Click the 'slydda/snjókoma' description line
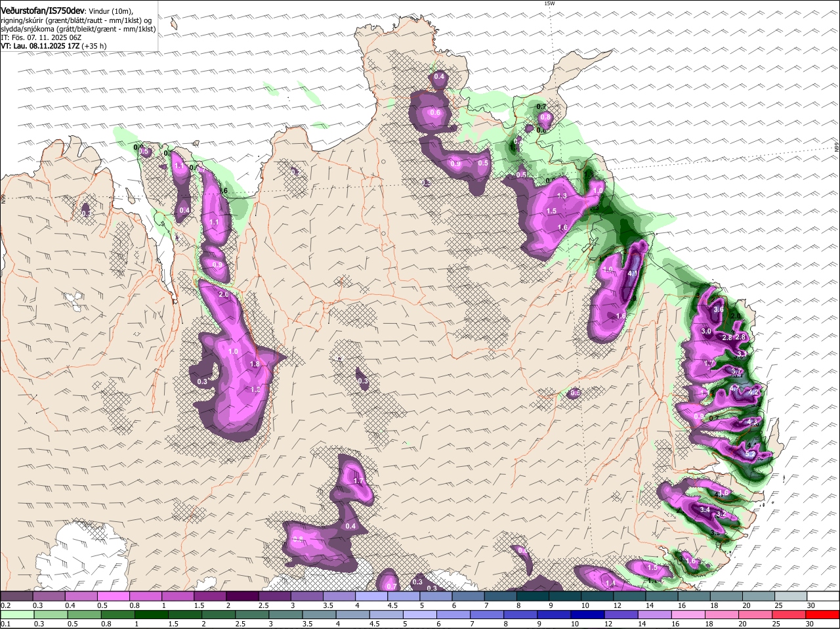The height and width of the screenshot is (629, 840). coord(78,29)
